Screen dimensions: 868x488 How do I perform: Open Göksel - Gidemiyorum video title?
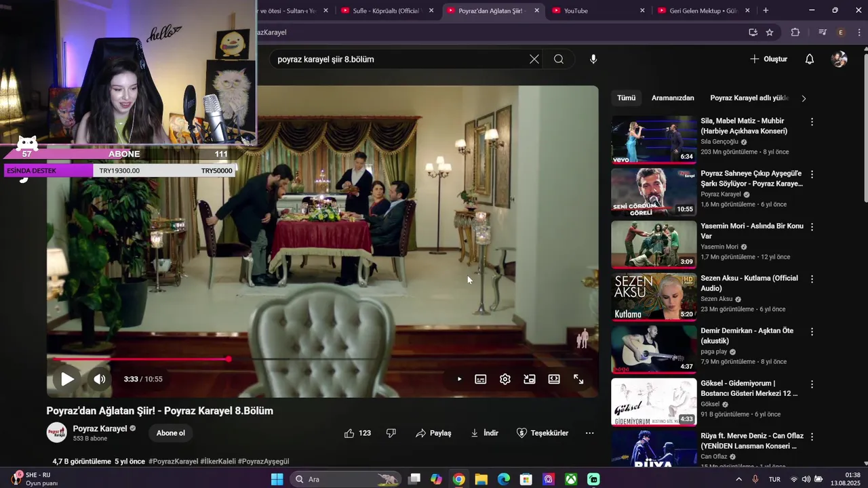point(749,388)
